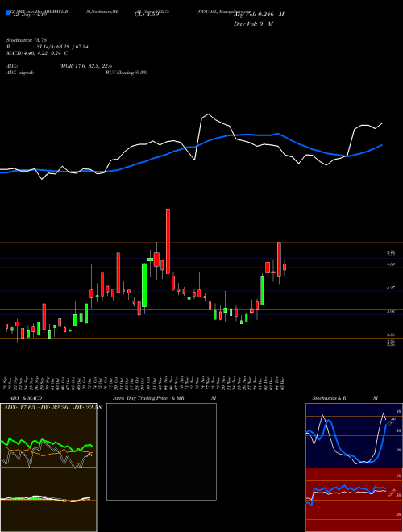
Task: Click the 'CL: 4.59' closing price label
Action: tap(147, 15)
